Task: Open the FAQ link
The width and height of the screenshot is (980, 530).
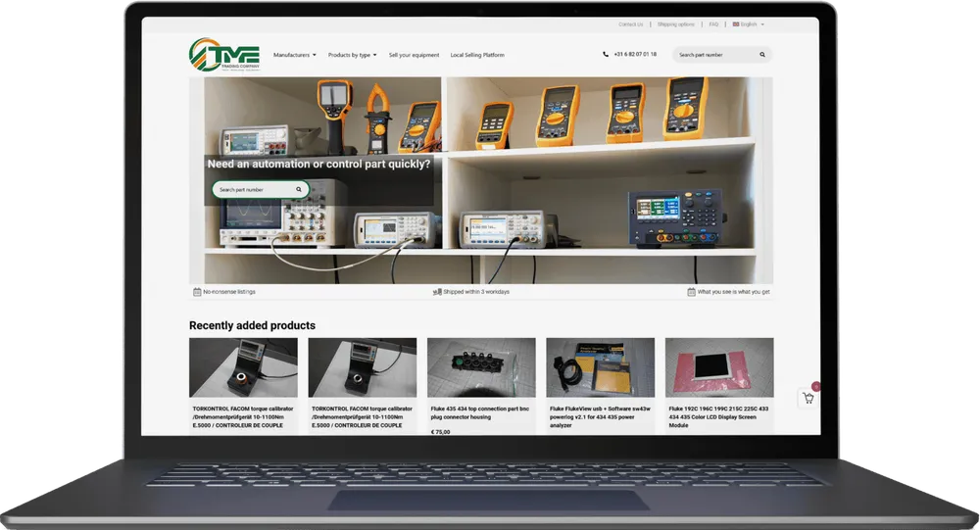Action: [x=713, y=24]
